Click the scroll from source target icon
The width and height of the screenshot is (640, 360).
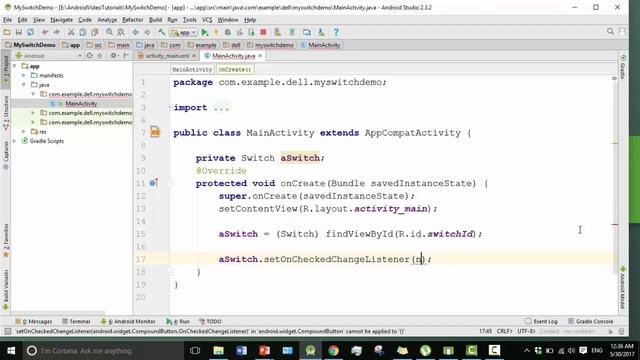(x=89, y=56)
